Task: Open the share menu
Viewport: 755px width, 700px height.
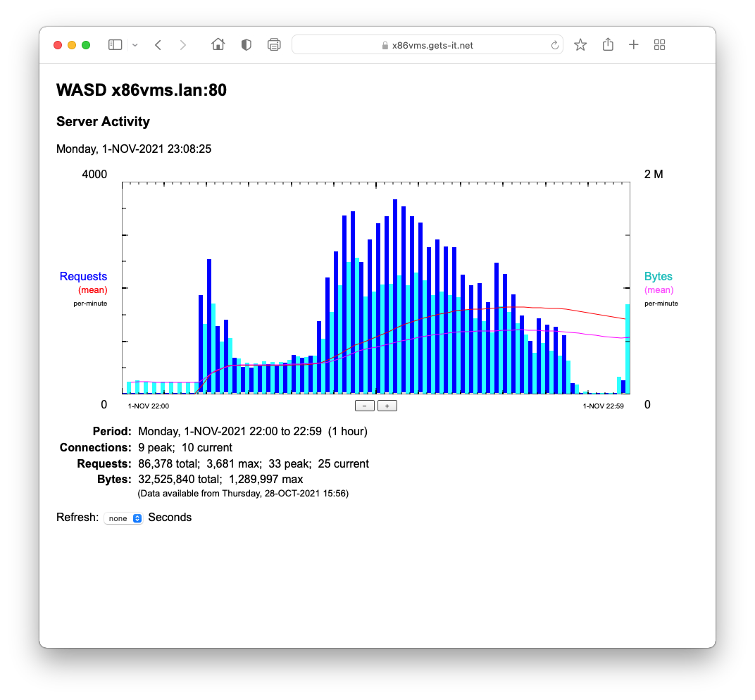Action: (x=608, y=44)
